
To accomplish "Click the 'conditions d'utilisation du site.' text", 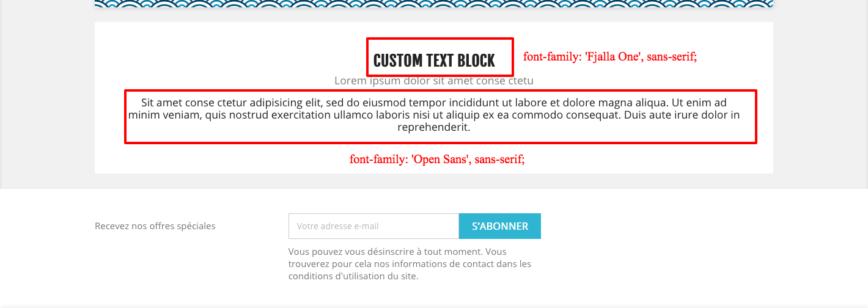I will pos(353,276).
